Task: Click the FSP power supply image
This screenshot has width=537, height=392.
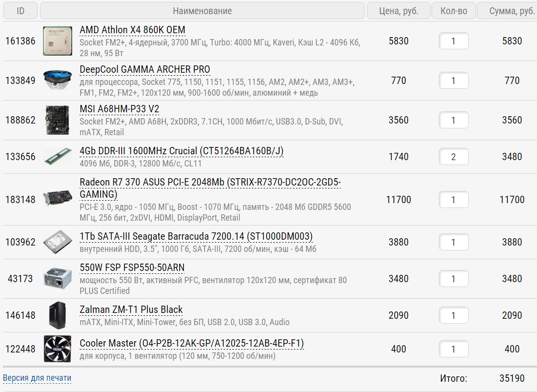Action: pyautogui.click(x=57, y=279)
